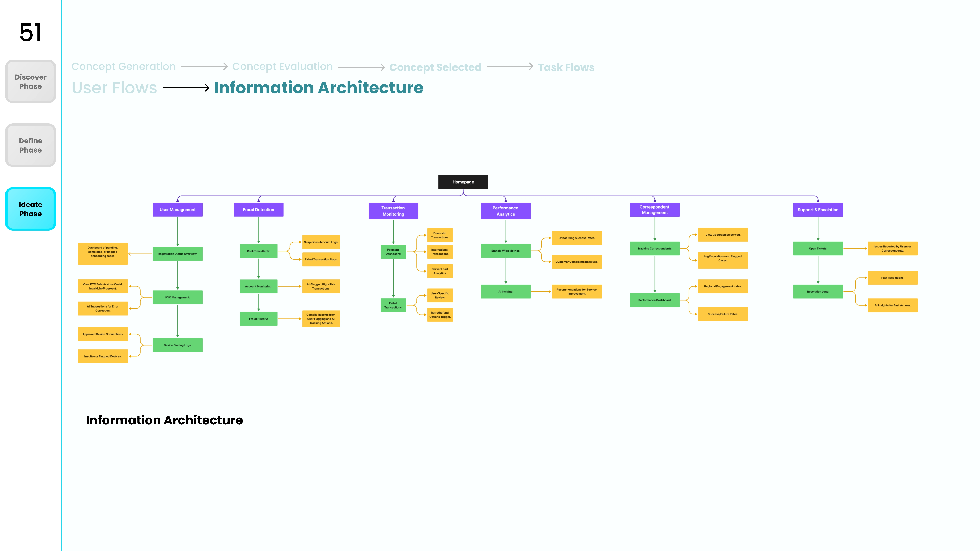Click AI Suggestions for Error Correction box
980x551 pixels.
point(103,308)
